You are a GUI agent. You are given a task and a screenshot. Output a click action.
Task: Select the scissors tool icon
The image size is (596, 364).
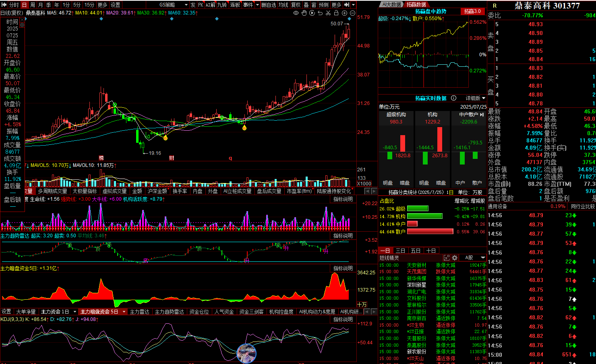pos(328,13)
